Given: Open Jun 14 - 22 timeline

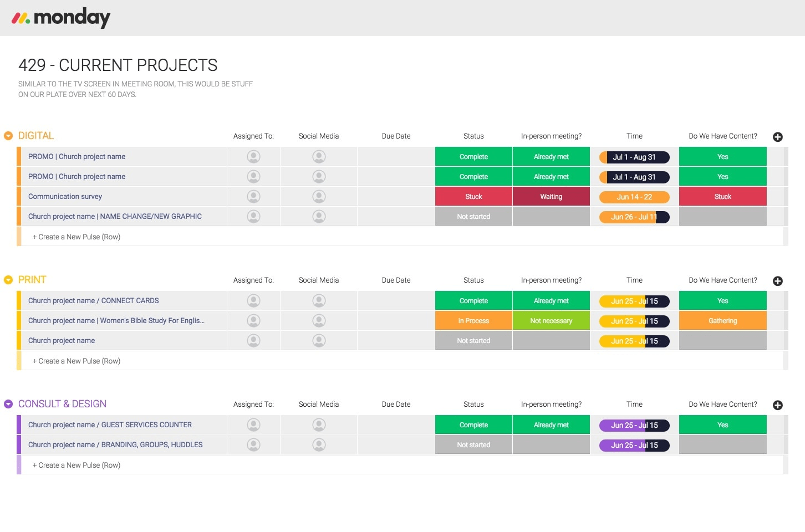Looking at the screenshot, I should click(x=634, y=197).
